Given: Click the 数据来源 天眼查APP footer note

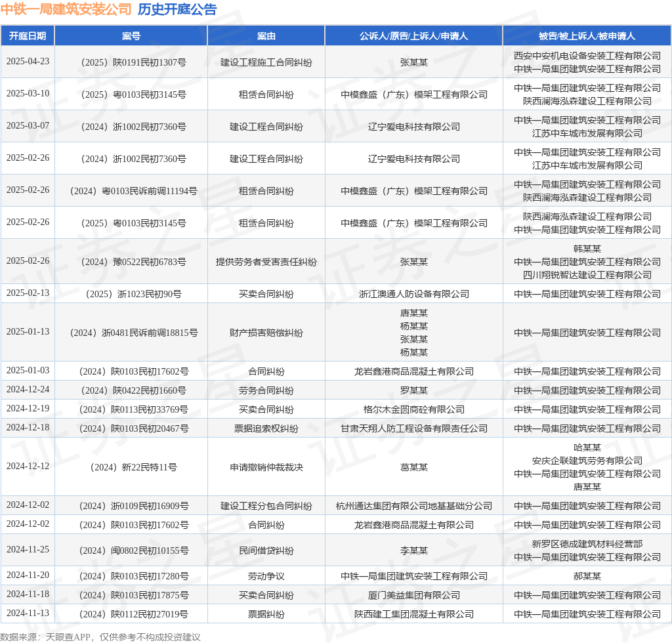Looking at the screenshot, I should [100, 637].
